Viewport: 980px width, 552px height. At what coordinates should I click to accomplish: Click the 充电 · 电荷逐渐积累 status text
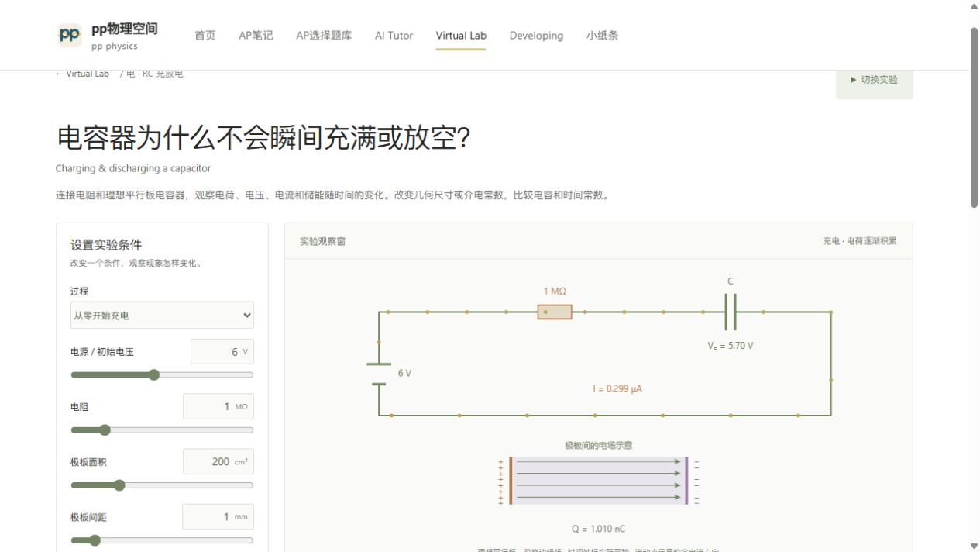pyautogui.click(x=859, y=241)
